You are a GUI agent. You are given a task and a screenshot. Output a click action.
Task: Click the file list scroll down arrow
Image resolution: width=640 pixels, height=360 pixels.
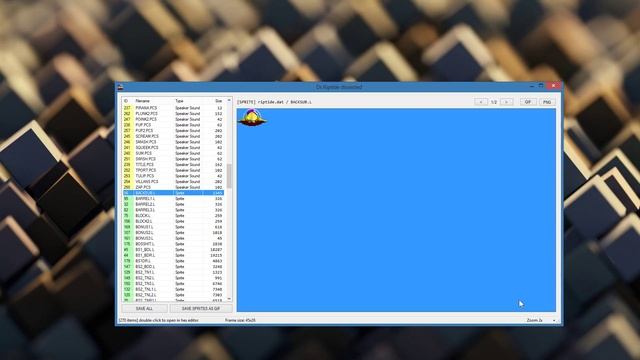click(229, 299)
